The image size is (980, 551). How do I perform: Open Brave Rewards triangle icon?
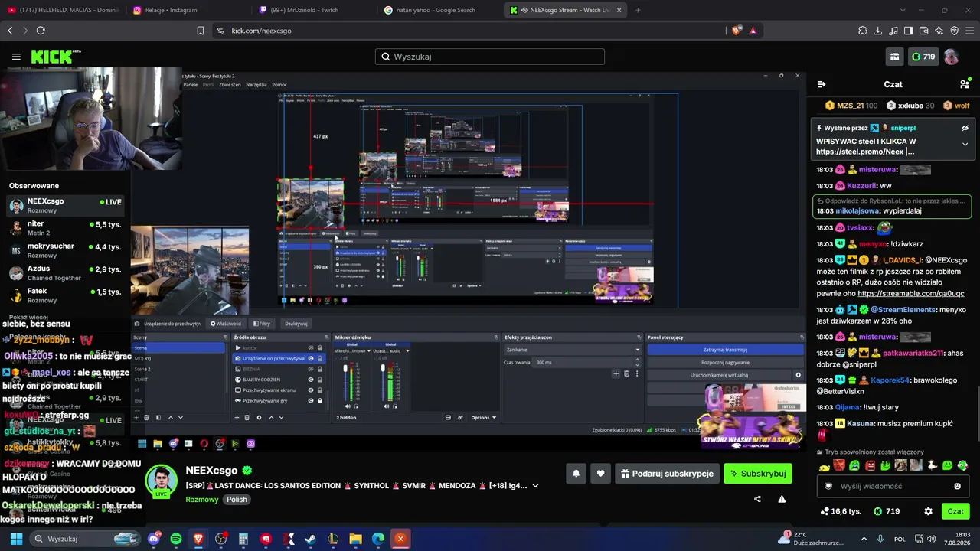pos(753,31)
